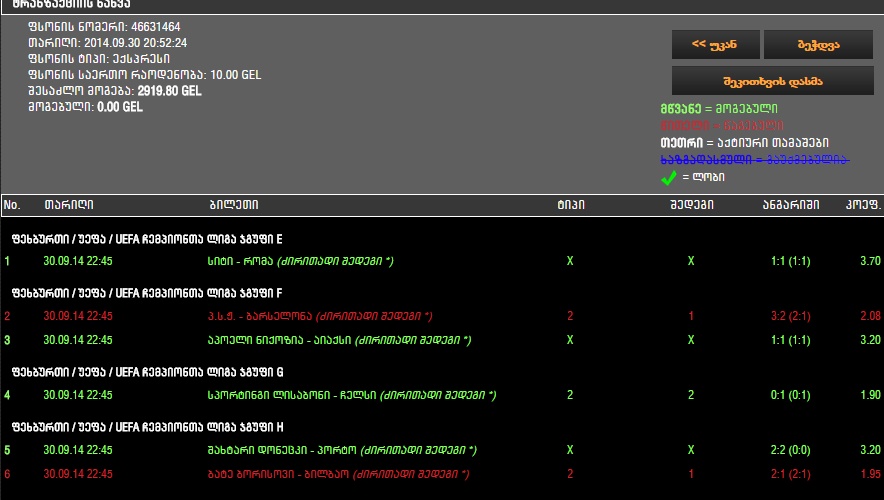Click Champions League group F heading

click(x=147, y=293)
